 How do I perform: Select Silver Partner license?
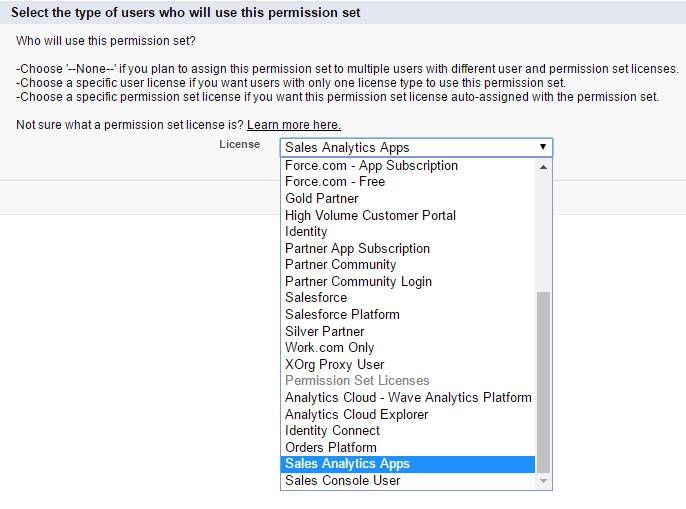[325, 331]
